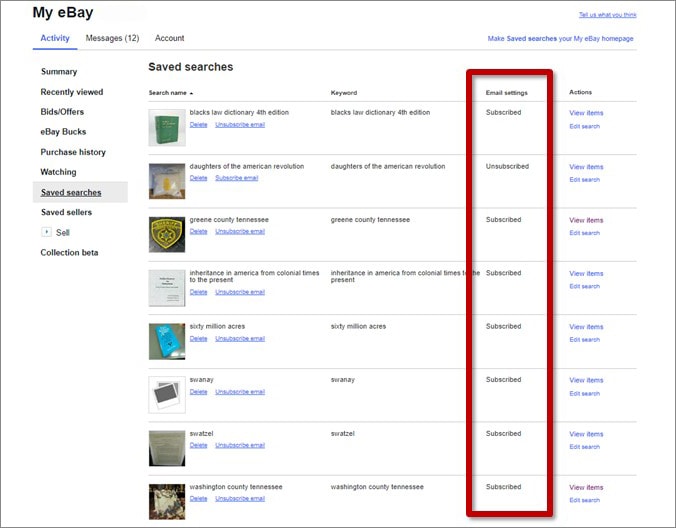Unsubscribe email for blacks law dictionary
This screenshot has width=676, height=528.
coord(240,125)
